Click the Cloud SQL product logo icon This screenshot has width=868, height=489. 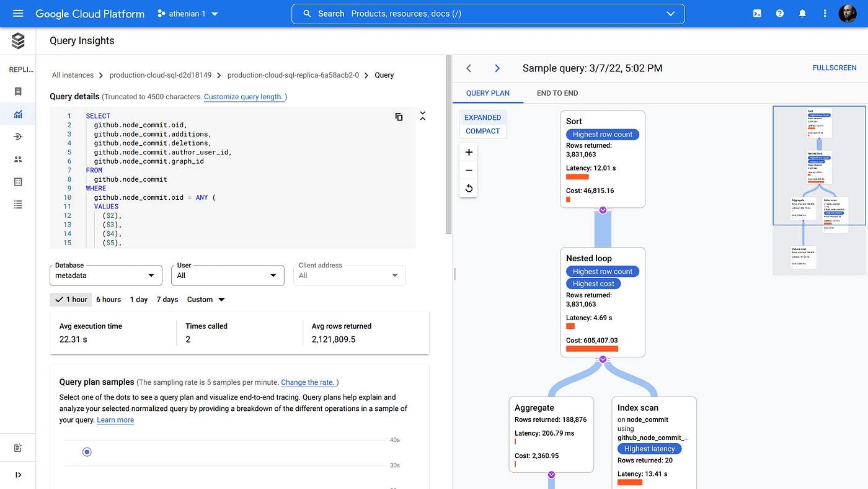pyautogui.click(x=18, y=41)
